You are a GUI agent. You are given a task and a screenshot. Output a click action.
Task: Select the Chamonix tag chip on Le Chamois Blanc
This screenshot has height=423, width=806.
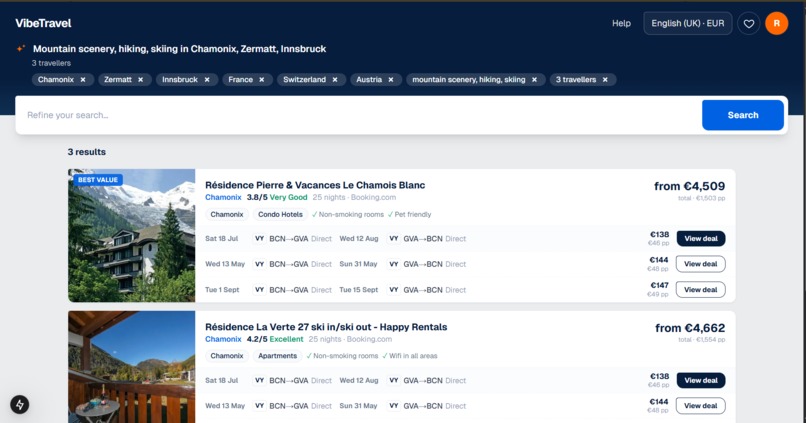point(227,214)
